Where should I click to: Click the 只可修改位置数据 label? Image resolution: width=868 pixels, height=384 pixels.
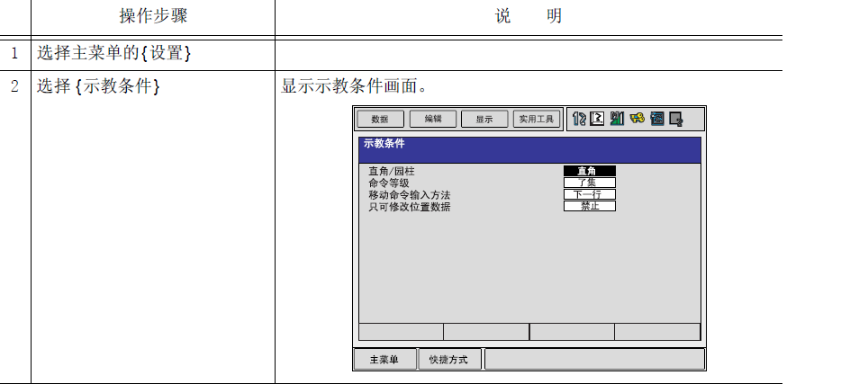pos(410,207)
